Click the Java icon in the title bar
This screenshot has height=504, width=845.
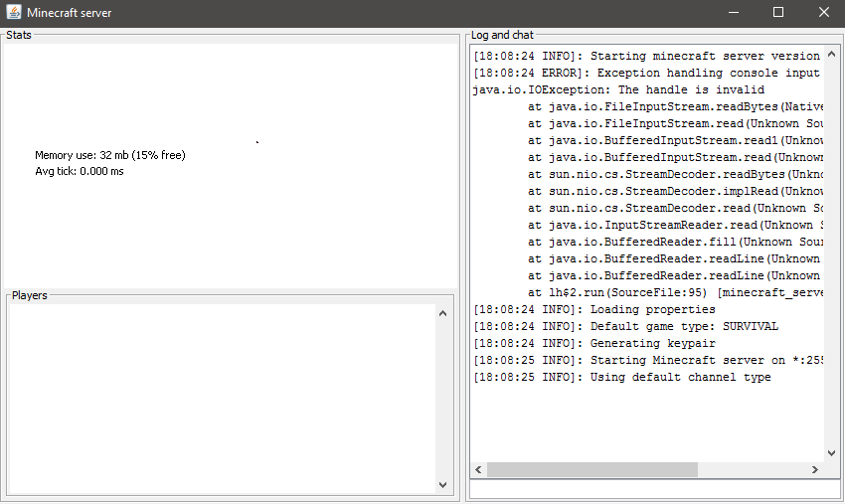coord(14,12)
